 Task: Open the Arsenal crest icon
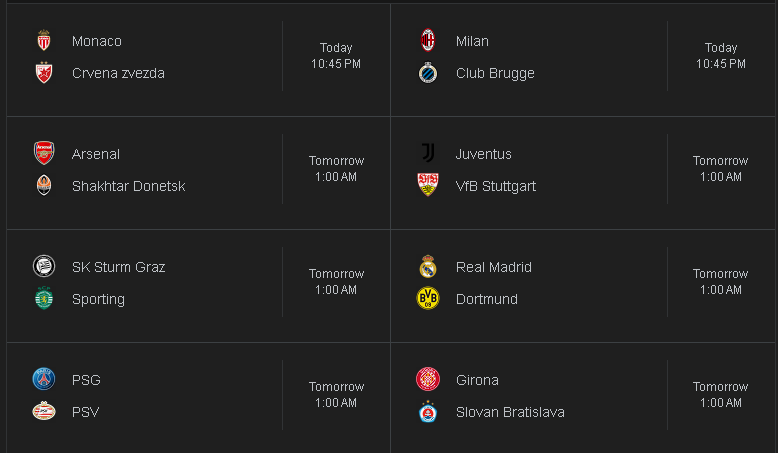[x=44, y=153]
